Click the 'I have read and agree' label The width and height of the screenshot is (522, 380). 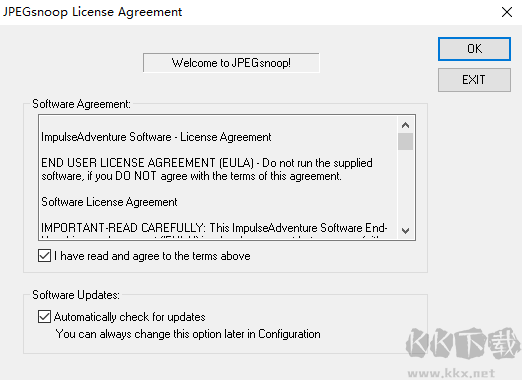point(152,256)
